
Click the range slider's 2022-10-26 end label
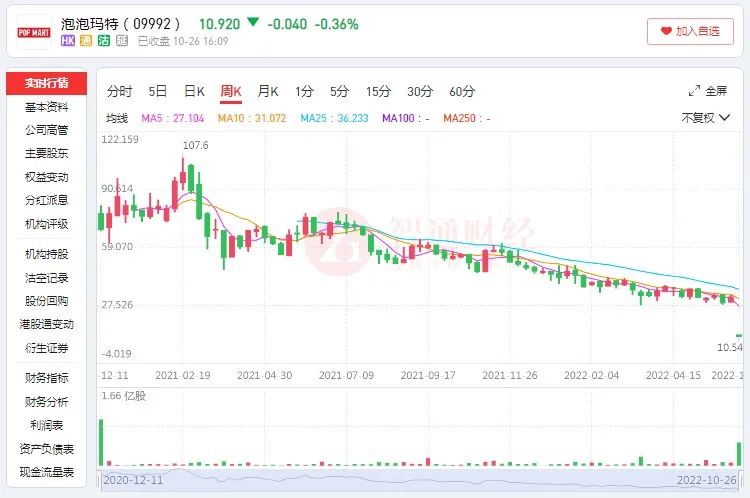click(706, 480)
